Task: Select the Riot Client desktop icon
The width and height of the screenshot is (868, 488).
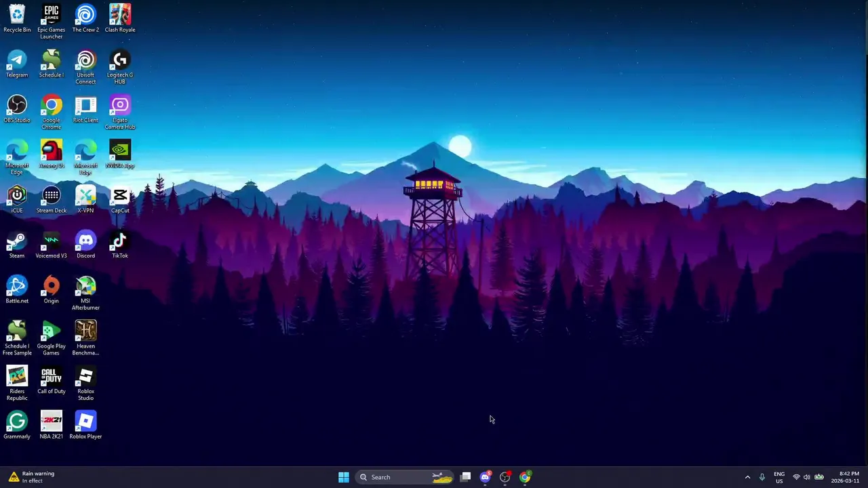Action: click(85, 109)
